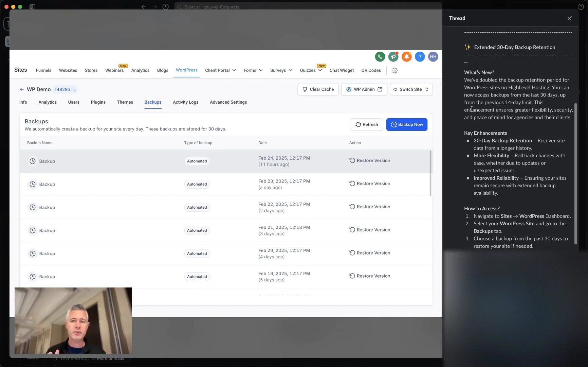Restore the Feb 24, 2025 backup version
The image size is (588, 367).
[370, 160]
